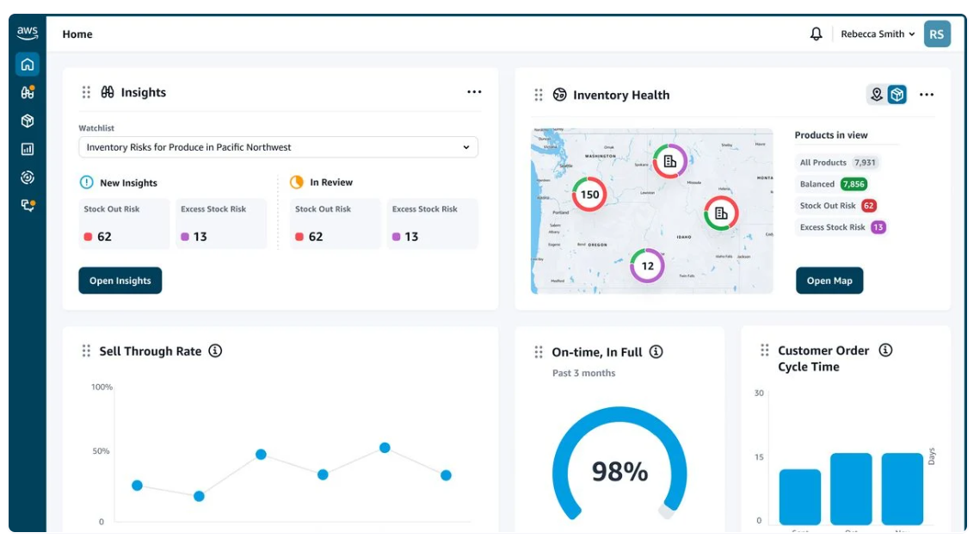Open Inventory Health panel three-dot menu

click(927, 95)
